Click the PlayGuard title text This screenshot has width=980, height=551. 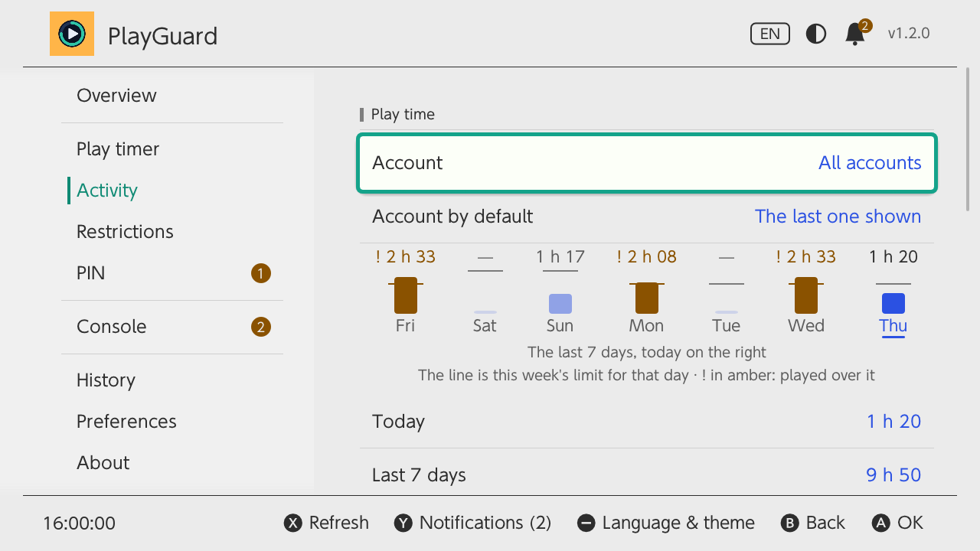(162, 36)
